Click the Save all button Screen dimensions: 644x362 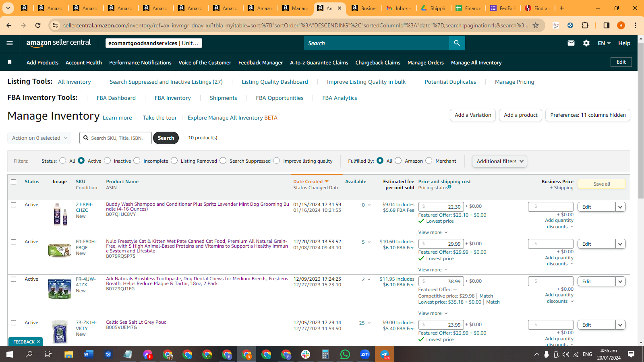(x=602, y=184)
